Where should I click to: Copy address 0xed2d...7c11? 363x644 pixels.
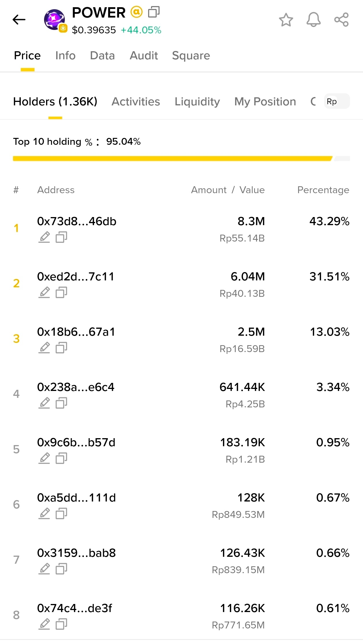(x=61, y=292)
